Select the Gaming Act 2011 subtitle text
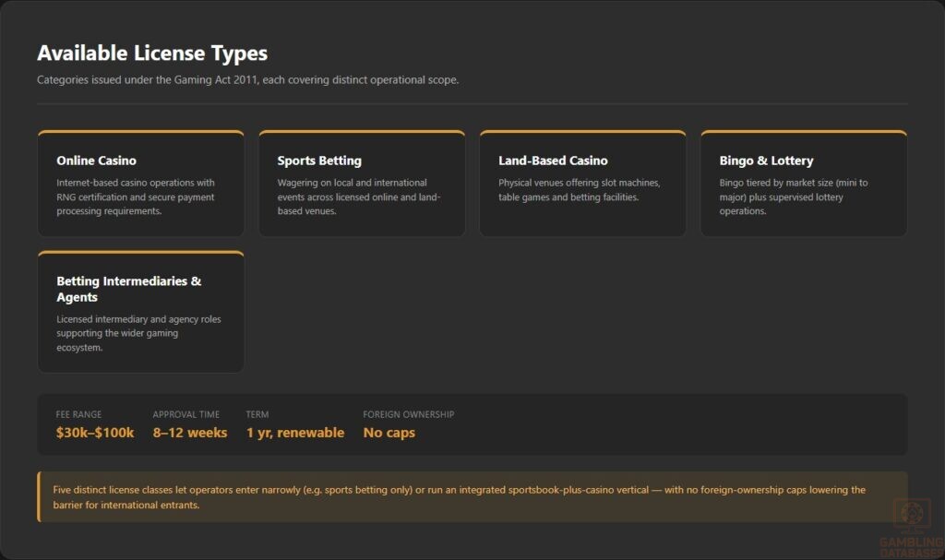 coord(247,79)
